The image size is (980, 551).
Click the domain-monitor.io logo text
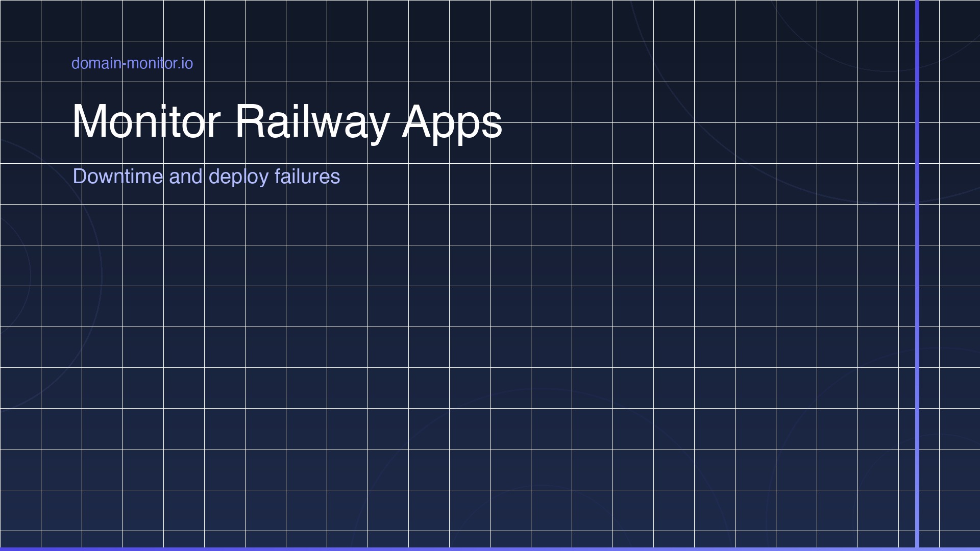pos(132,63)
